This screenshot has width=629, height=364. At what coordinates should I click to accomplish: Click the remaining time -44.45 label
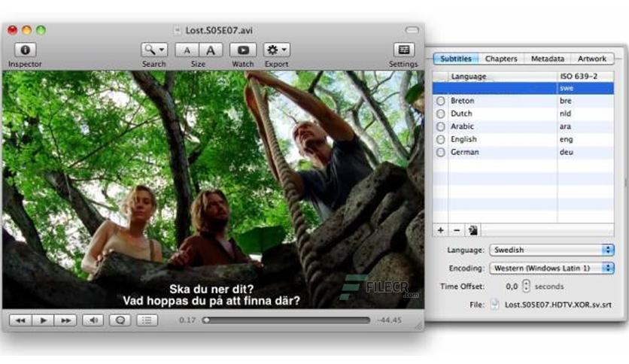389,320
